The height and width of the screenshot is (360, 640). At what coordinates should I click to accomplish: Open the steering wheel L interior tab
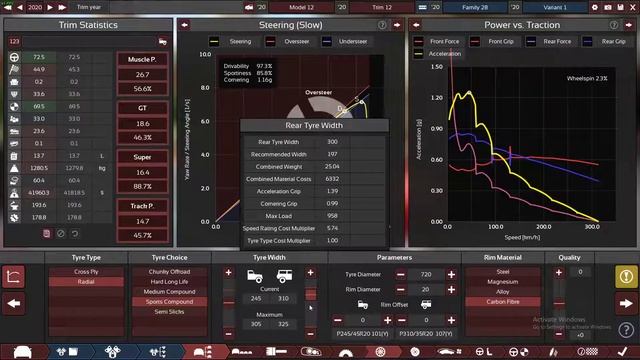(x=484, y=351)
